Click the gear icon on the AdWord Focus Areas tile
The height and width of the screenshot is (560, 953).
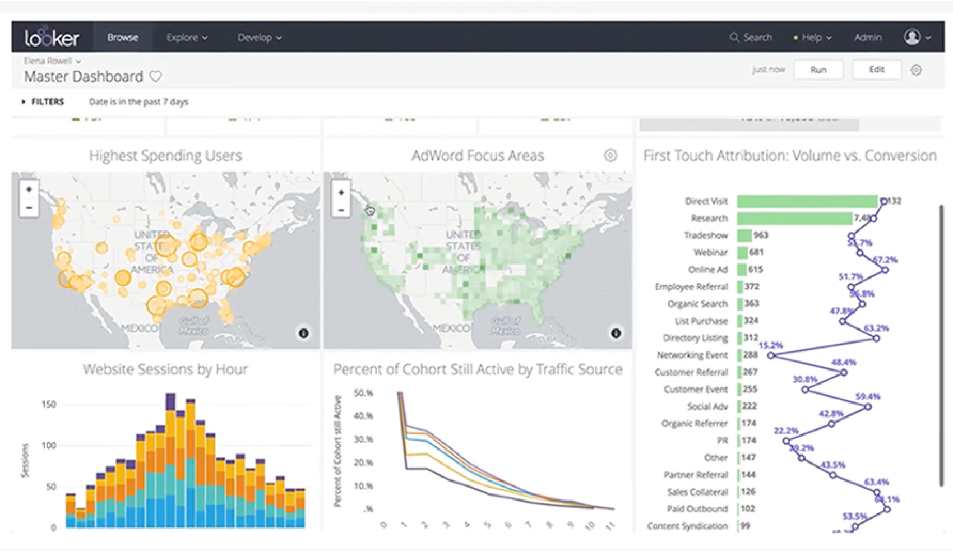(611, 155)
